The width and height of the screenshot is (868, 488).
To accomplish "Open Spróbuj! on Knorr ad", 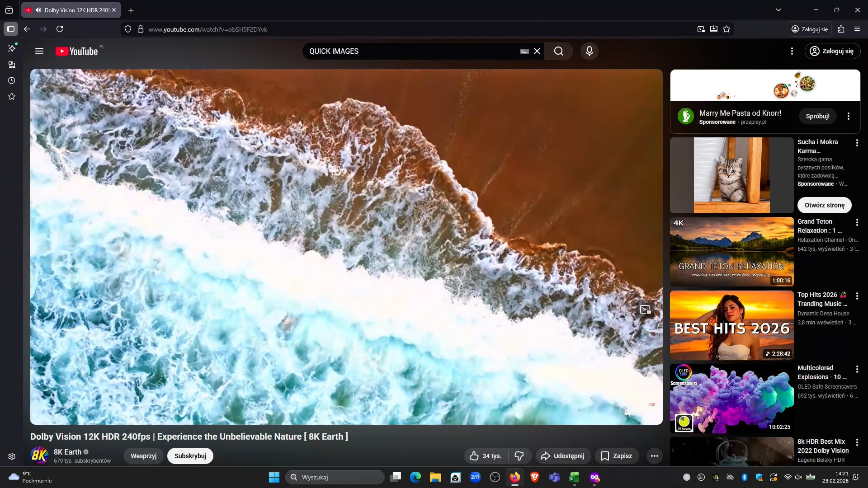I will point(817,116).
